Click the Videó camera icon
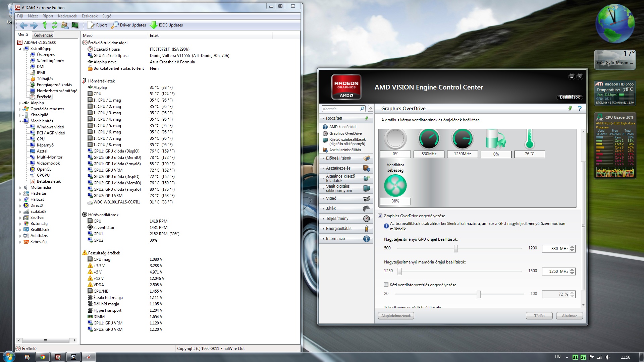Viewport: 644px width, 362px height. tap(366, 198)
